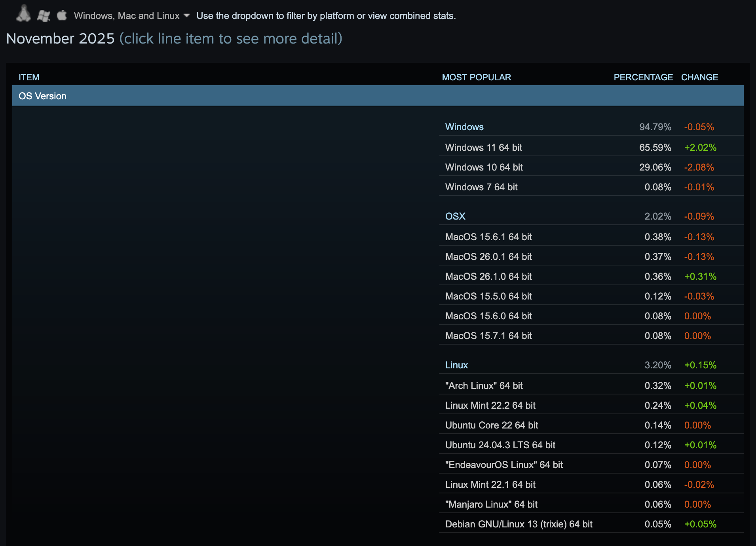Click the Windows 10 29.06% percentage
Viewport: 756px width, 546px height.
pyautogui.click(x=655, y=167)
